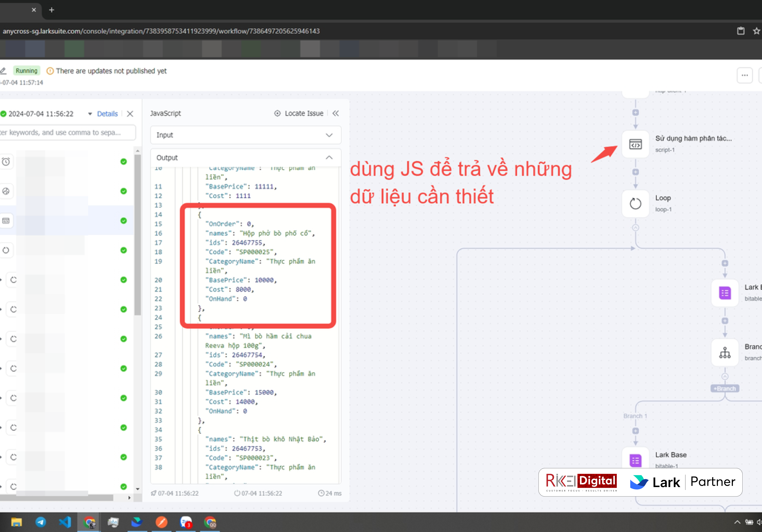762x532 pixels.
Task: Open the Details link
Action: [x=107, y=114]
